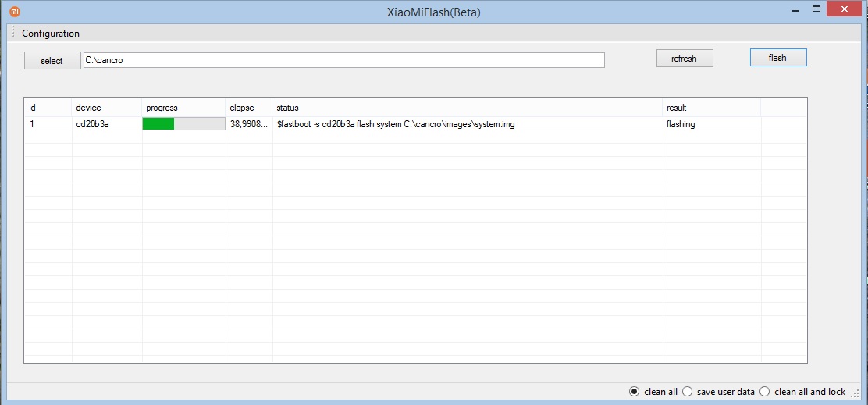Minimize the XiaoMiFlash window
The image size is (868, 405).
pos(795,9)
